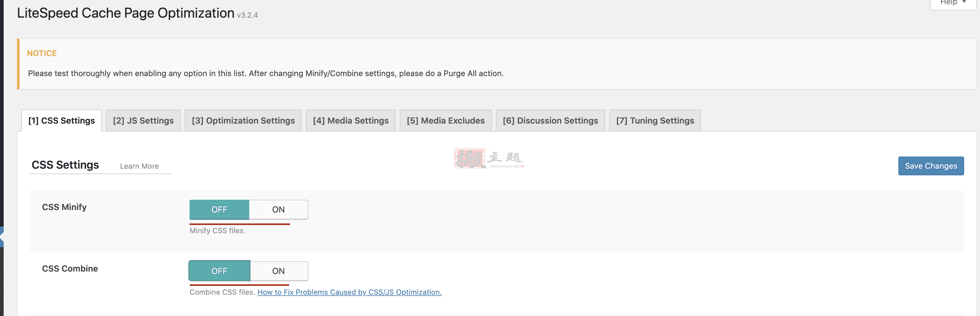Click the Save Changes button
The image size is (980, 316).
click(x=931, y=166)
